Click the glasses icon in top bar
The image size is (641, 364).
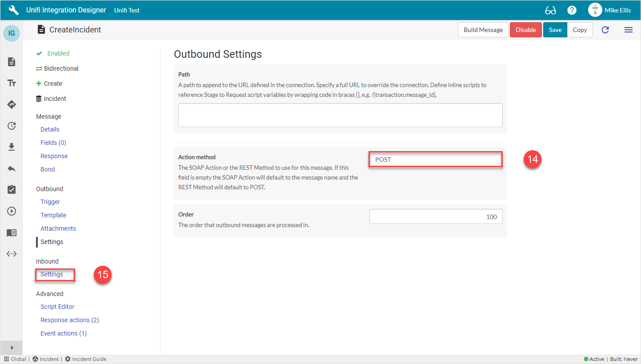550,10
